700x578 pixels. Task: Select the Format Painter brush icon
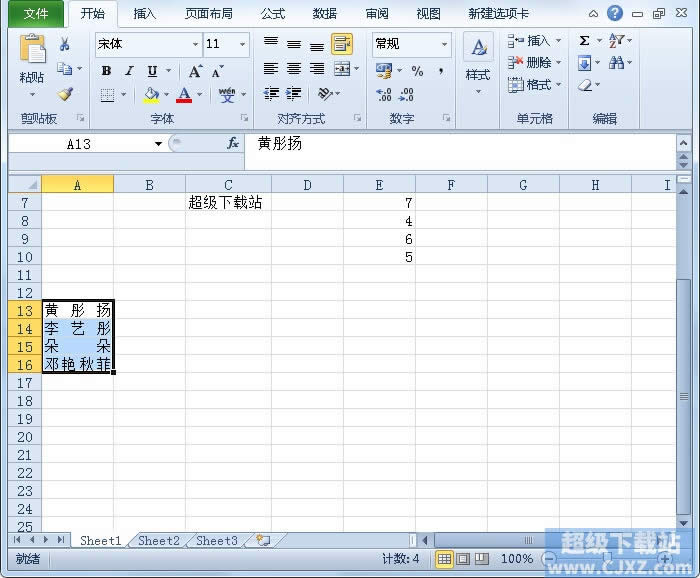65,95
